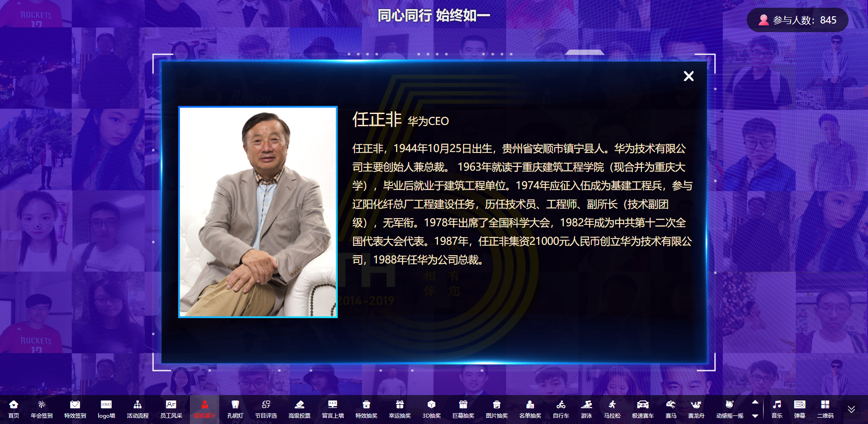Show the 二维码 QR code

825,409
